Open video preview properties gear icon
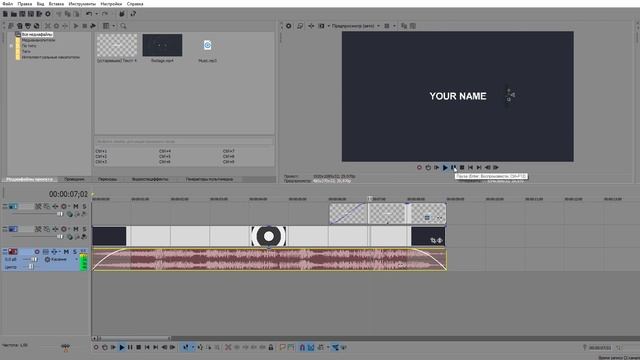This screenshot has height=360, width=640. (x=289, y=26)
